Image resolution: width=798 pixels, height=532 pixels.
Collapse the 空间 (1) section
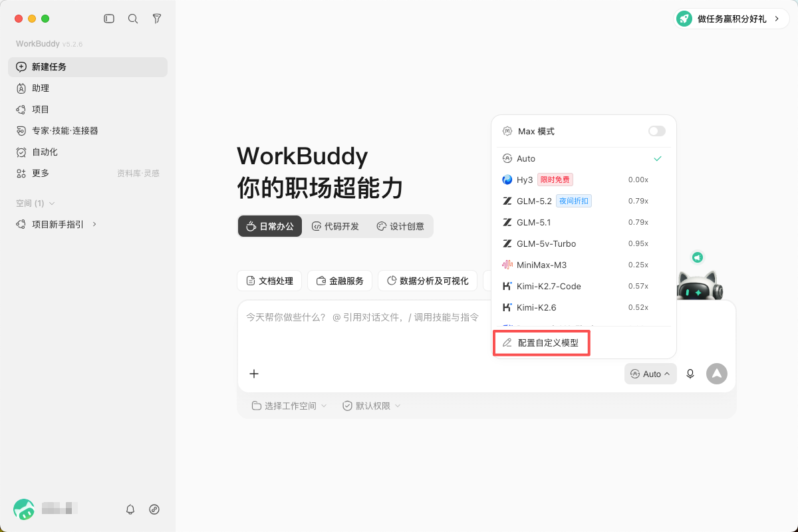36,203
